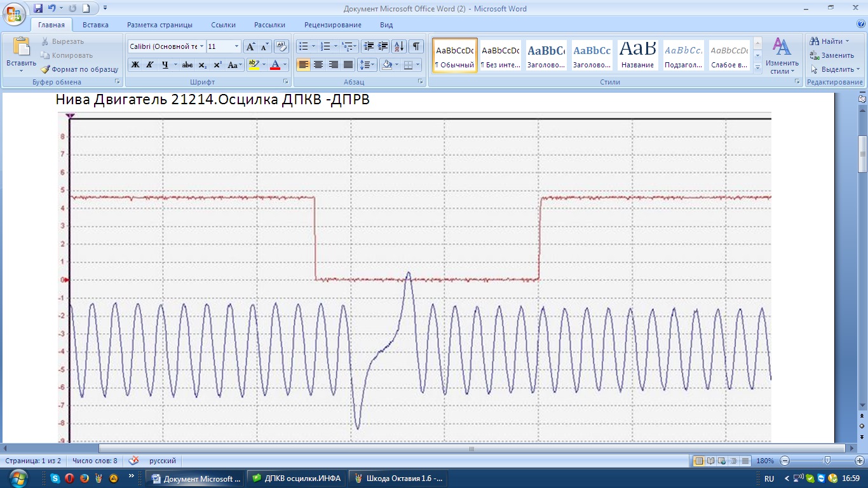Increase paragraph indent
This screenshot has height=488, width=868.
pos(383,46)
